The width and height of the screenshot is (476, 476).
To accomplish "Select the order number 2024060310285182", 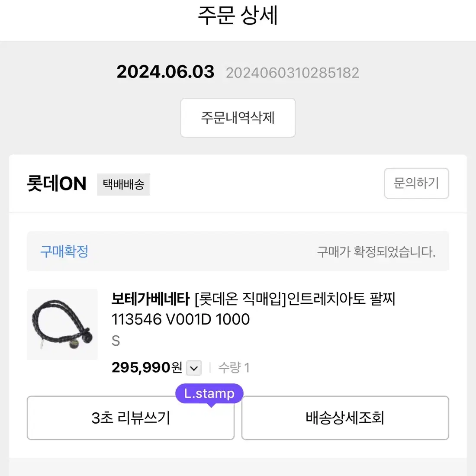I will pyautogui.click(x=293, y=73).
